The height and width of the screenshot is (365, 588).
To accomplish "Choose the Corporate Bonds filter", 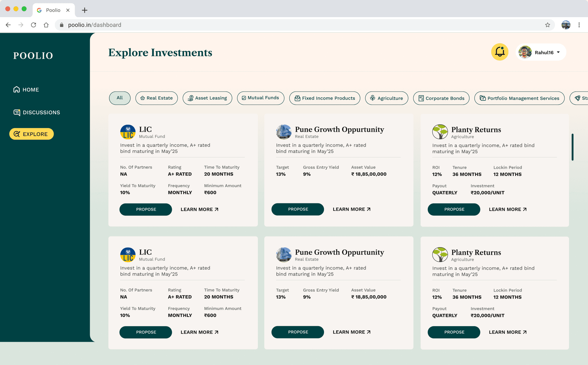I will click(x=441, y=98).
